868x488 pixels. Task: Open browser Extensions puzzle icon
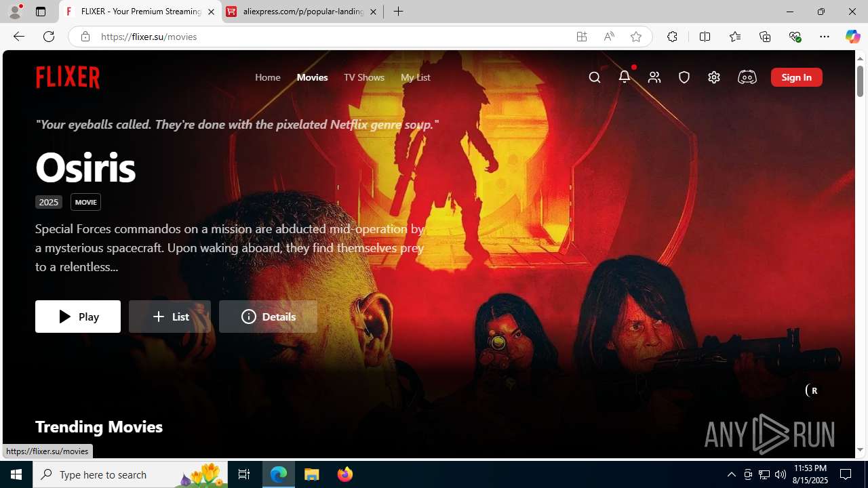(x=672, y=37)
